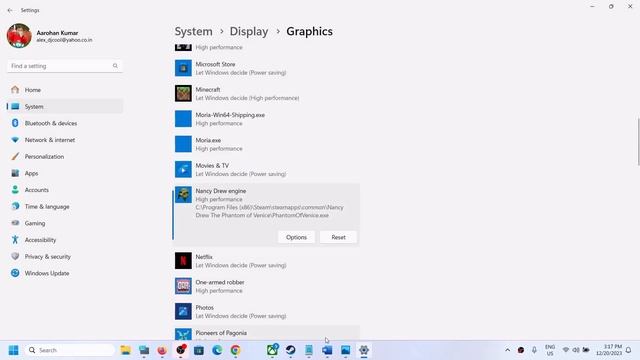Select the Movies & TV row text
This screenshot has width=640, height=360.
[241, 169]
